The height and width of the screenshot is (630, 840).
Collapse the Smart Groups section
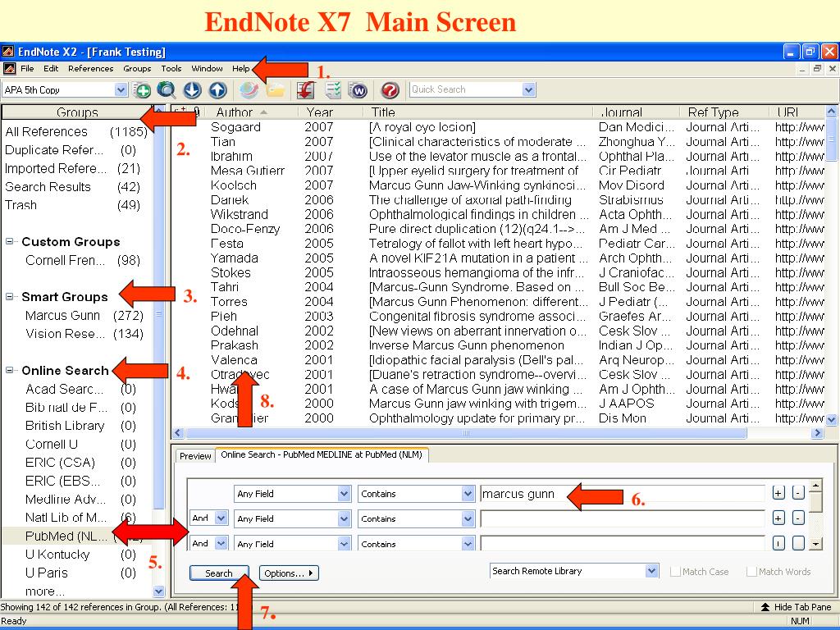pos(9,296)
